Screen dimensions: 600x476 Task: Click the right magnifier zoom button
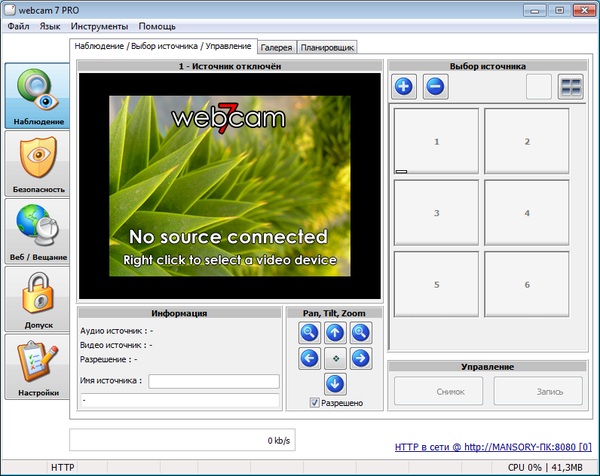tap(360, 333)
